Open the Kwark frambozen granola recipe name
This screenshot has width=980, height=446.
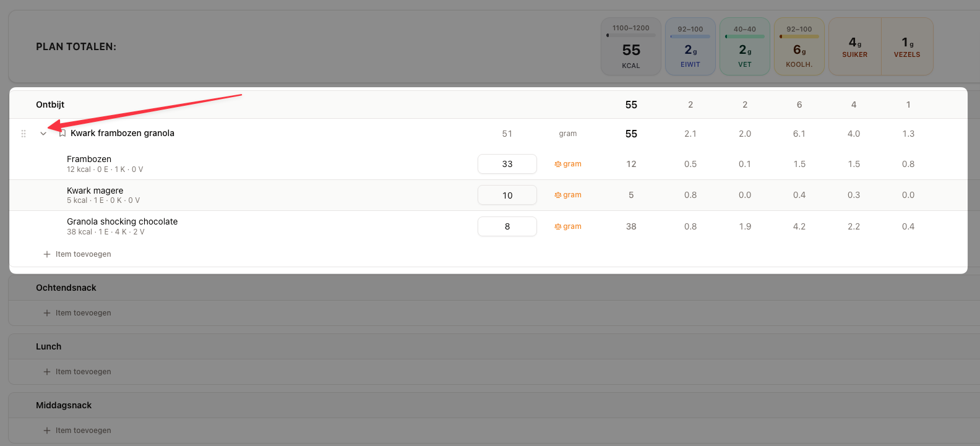coord(123,133)
